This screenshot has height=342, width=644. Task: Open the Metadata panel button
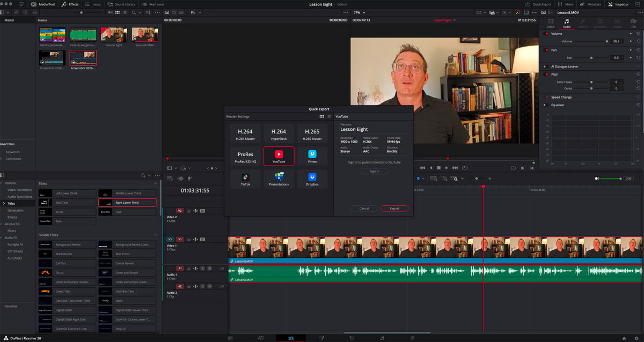coord(590,4)
